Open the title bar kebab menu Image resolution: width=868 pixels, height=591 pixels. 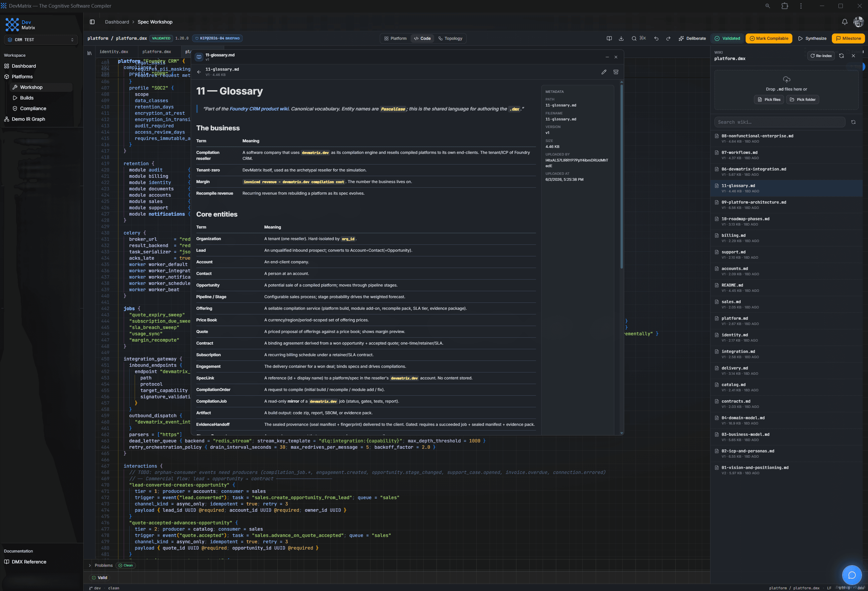click(x=801, y=6)
